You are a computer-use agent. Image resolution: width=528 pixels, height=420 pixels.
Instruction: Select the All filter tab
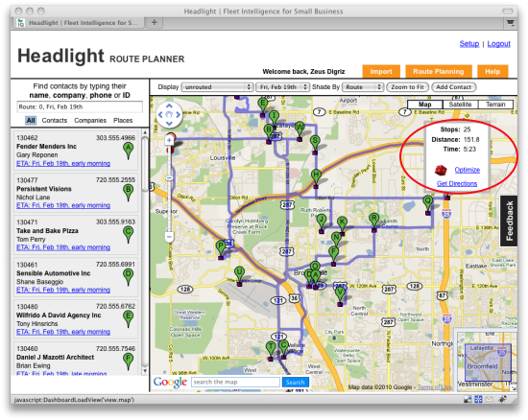point(31,121)
